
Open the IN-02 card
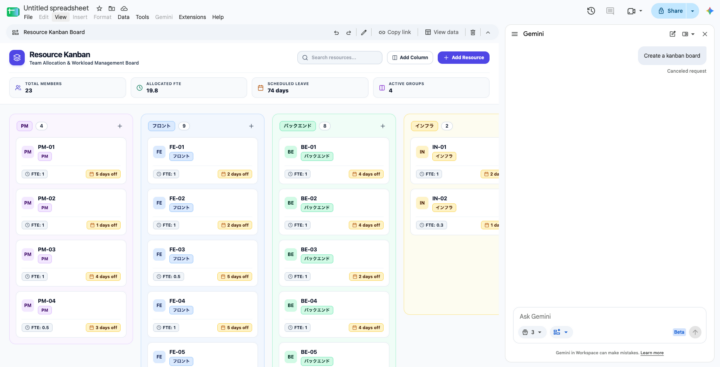455,212
